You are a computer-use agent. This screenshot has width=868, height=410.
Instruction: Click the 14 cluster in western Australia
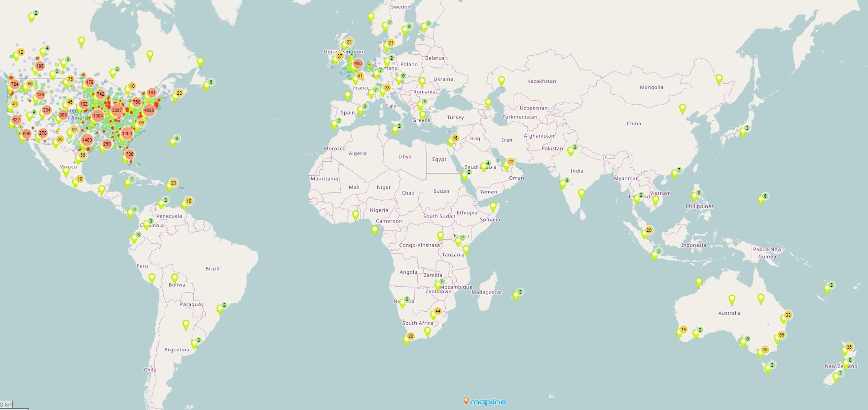(683, 330)
